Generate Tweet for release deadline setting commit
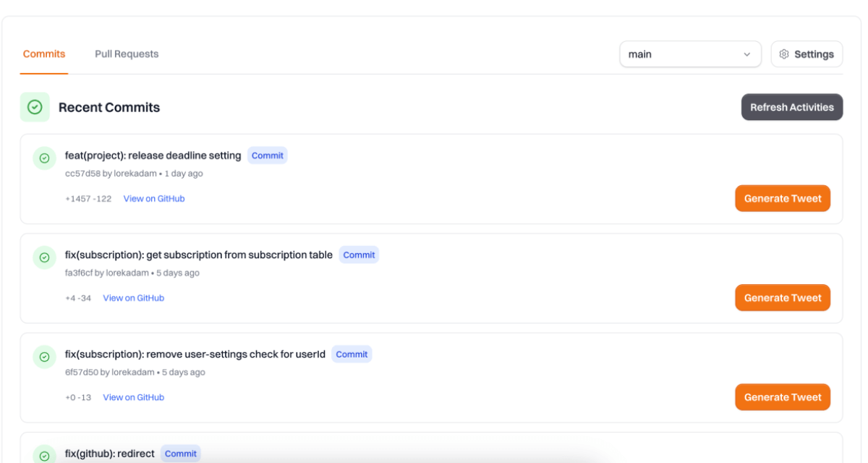 (783, 198)
